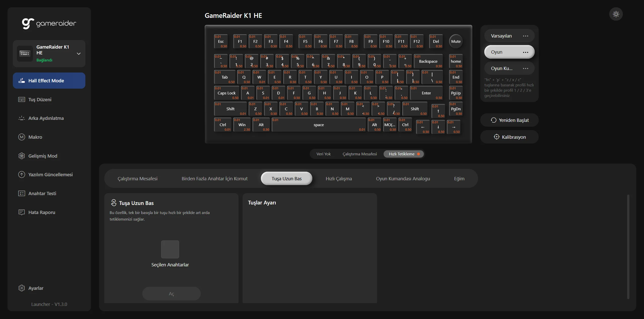Select Çalıştırma Mesafesi overlay mode
The width and height of the screenshot is (644, 319).
359,154
